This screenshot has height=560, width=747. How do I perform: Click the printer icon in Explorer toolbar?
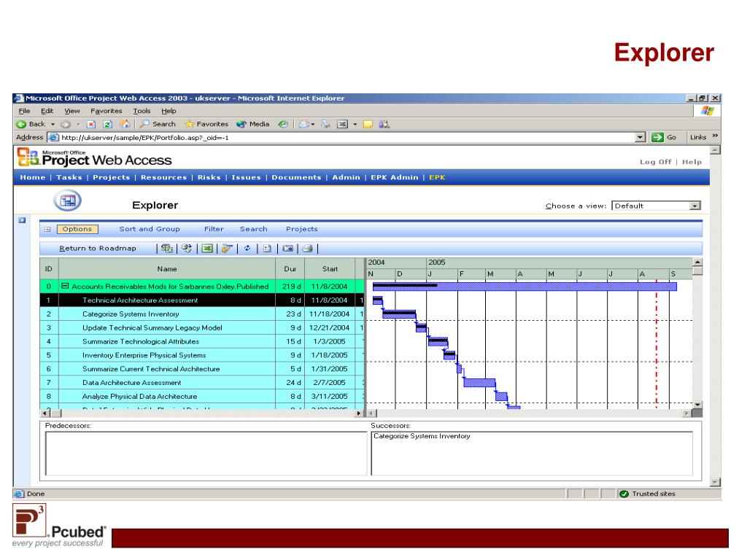[308, 248]
